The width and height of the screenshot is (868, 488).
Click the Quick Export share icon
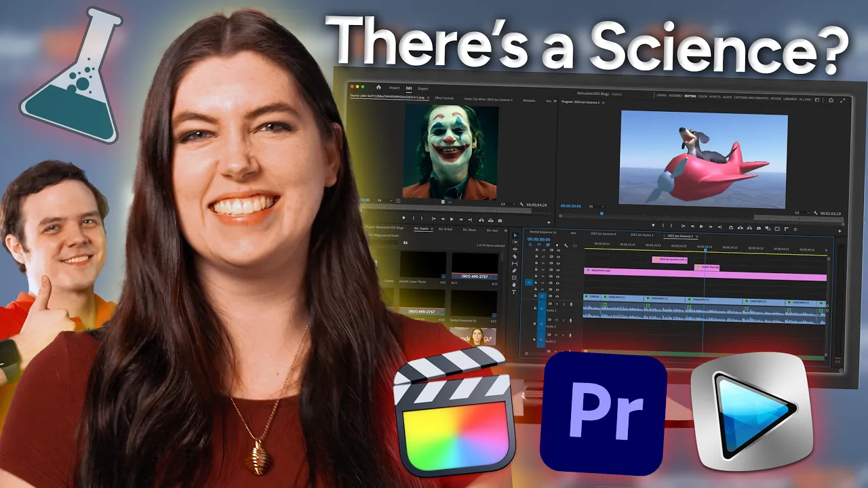pos(831,100)
